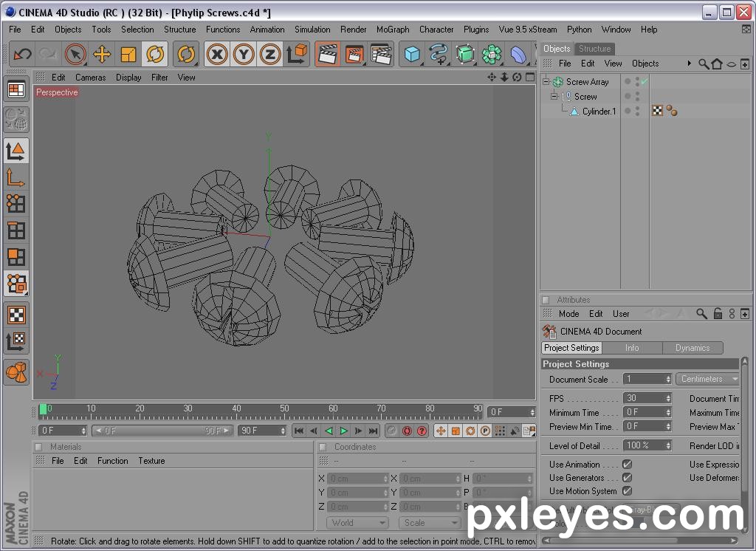Click the Document Scale stepper arrows
Viewport: 756px width, 551px height.
point(668,379)
